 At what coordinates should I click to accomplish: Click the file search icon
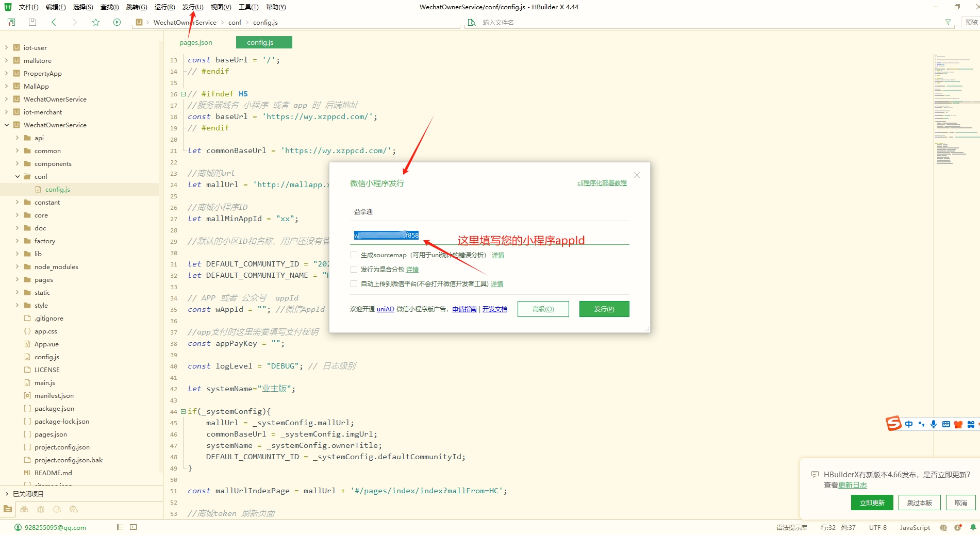tap(471, 22)
